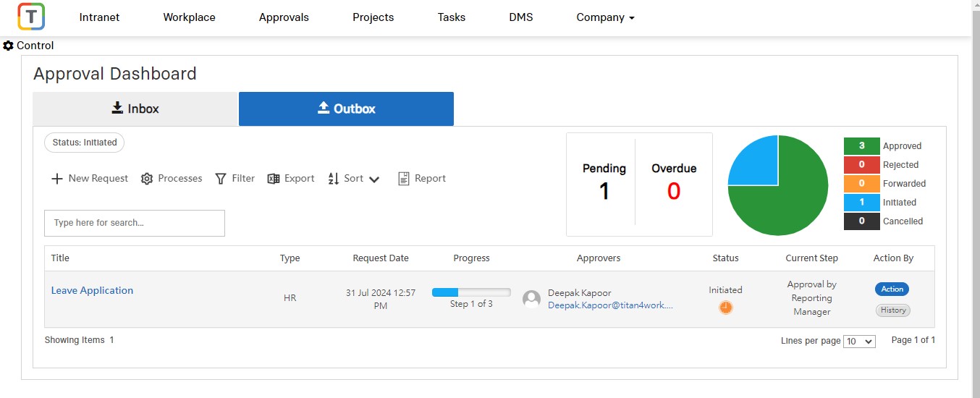Open Approvals in the top menu

pos(284,17)
